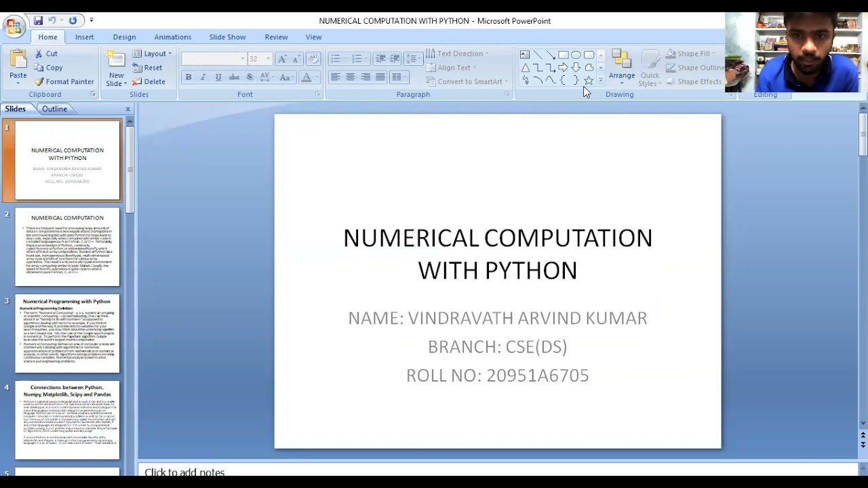Align text right

(x=366, y=77)
